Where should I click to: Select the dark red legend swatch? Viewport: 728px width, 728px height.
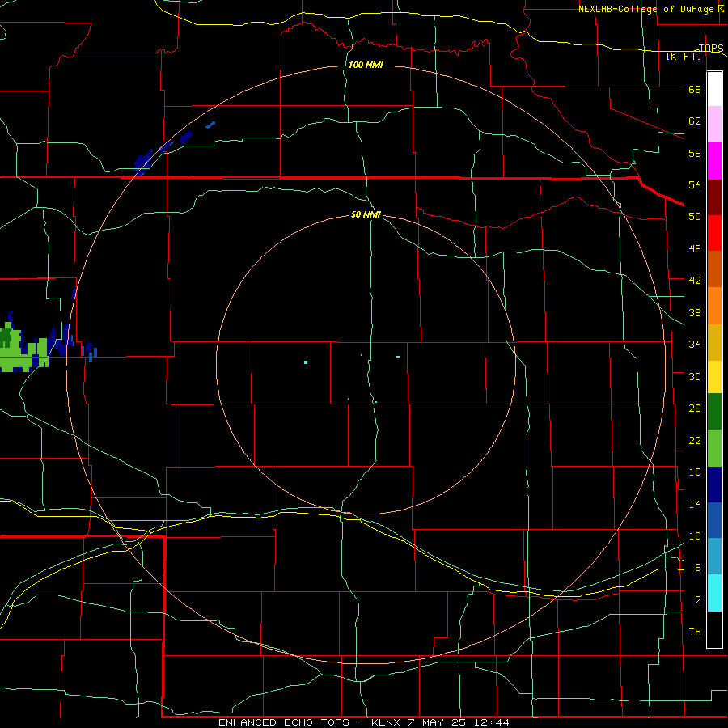714,197
